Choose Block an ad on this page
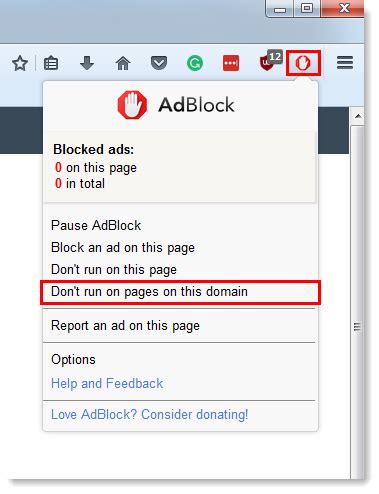This screenshot has width=379, height=494. [123, 248]
